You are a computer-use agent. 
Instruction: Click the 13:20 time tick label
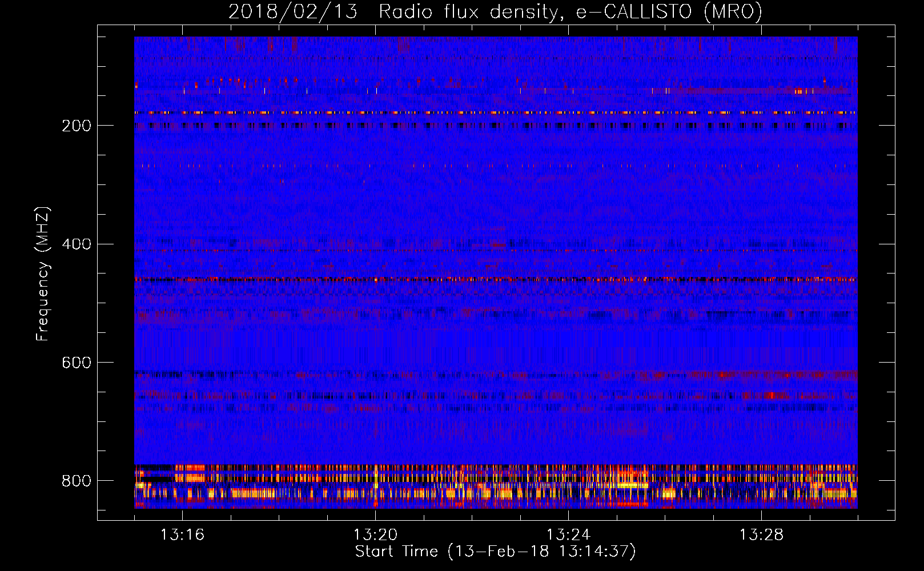(x=375, y=534)
